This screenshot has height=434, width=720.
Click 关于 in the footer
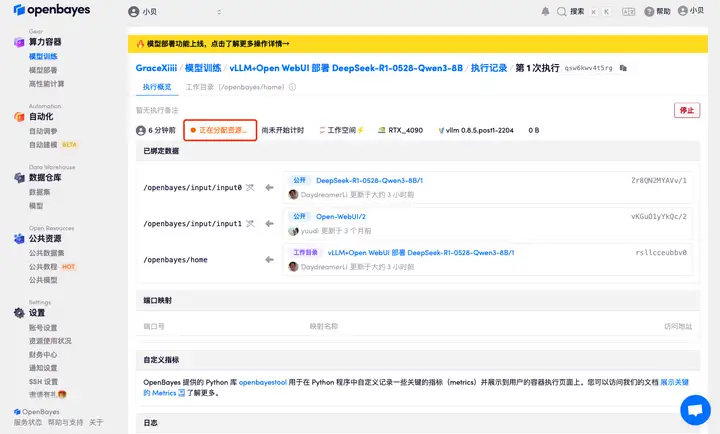click(96, 423)
